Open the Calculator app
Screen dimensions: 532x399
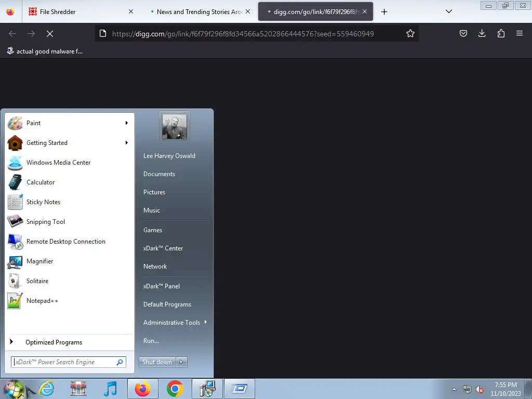[70, 182]
